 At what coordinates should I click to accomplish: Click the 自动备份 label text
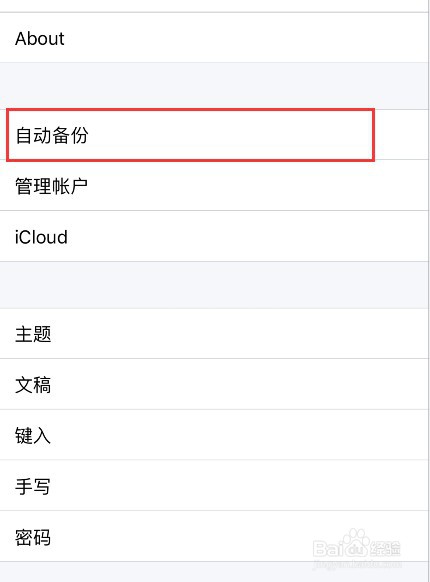pos(52,135)
